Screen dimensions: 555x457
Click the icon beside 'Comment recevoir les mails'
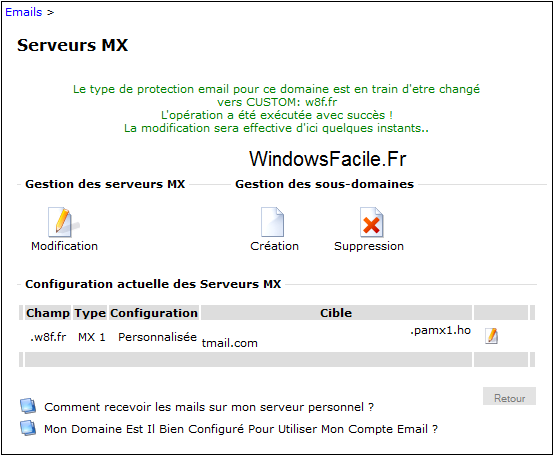click(28, 406)
